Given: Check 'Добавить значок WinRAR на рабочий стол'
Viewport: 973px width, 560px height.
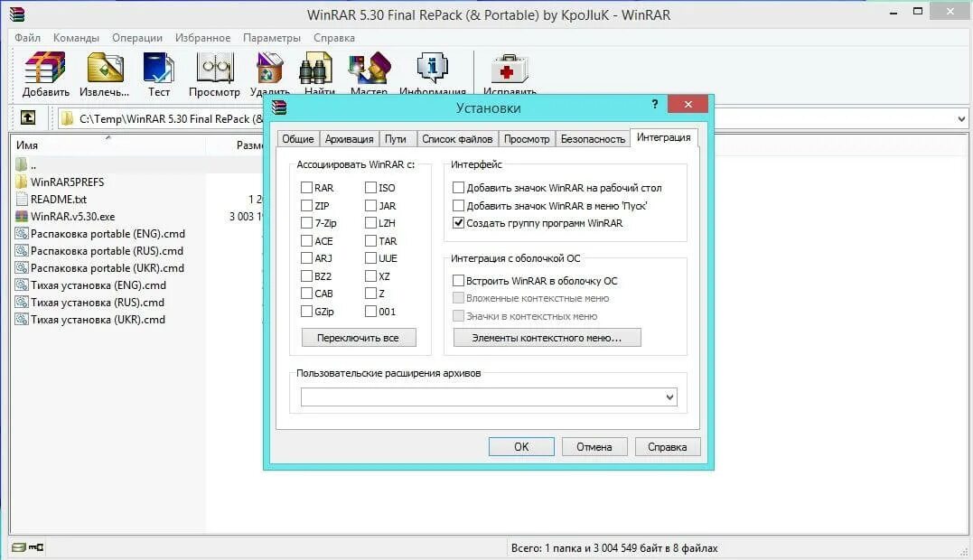Looking at the screenshot, I should click(459, 187).
